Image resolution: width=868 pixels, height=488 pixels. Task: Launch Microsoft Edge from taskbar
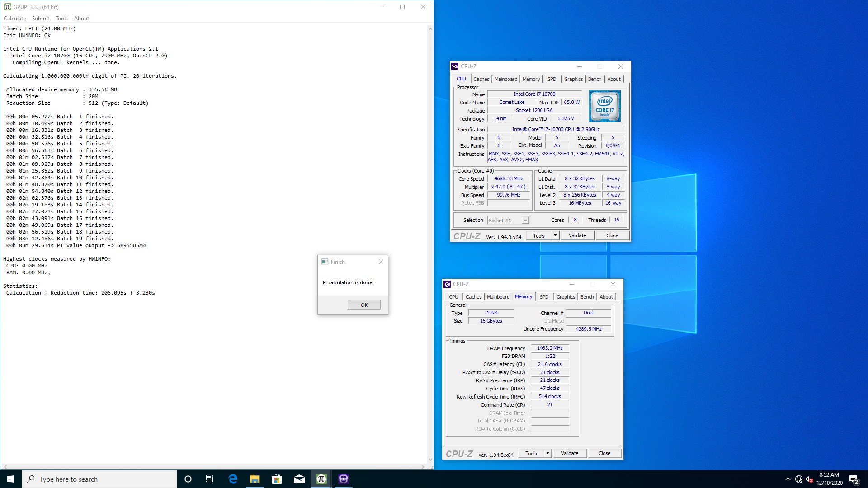[233, 479]
